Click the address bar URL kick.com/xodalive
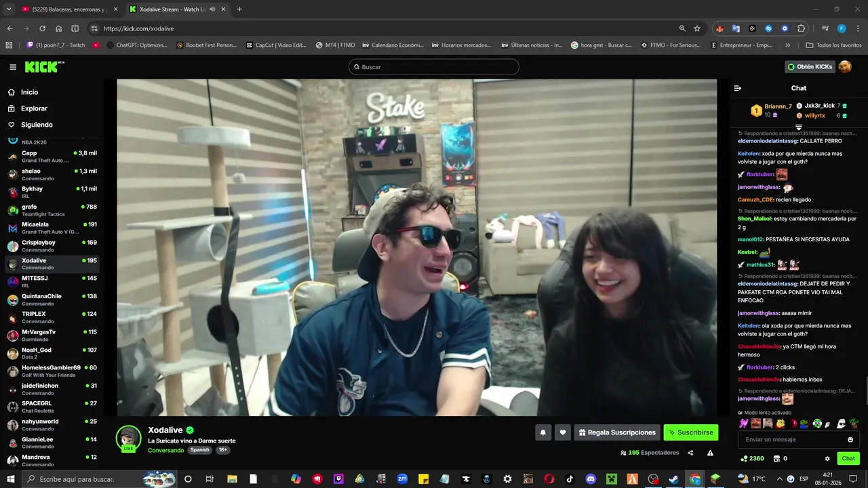Screen dimensions: 868x488 [x=138, y=28]
